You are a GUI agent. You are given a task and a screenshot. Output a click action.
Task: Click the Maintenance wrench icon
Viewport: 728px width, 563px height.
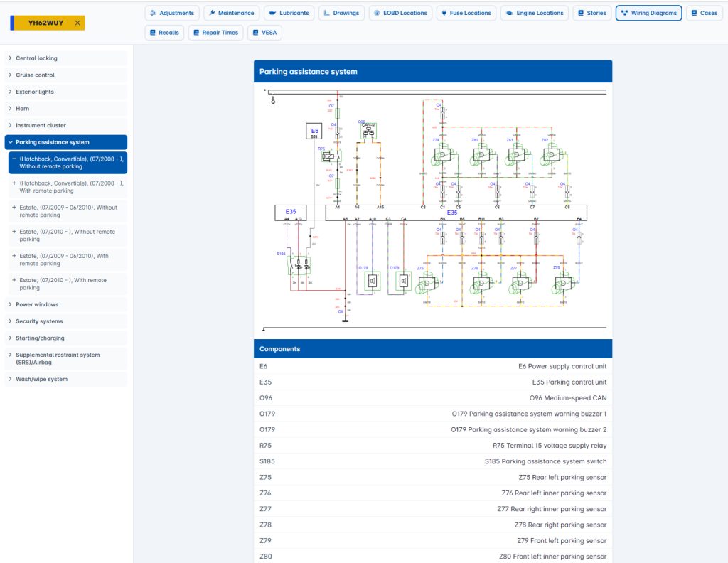[x=213, y=13]
